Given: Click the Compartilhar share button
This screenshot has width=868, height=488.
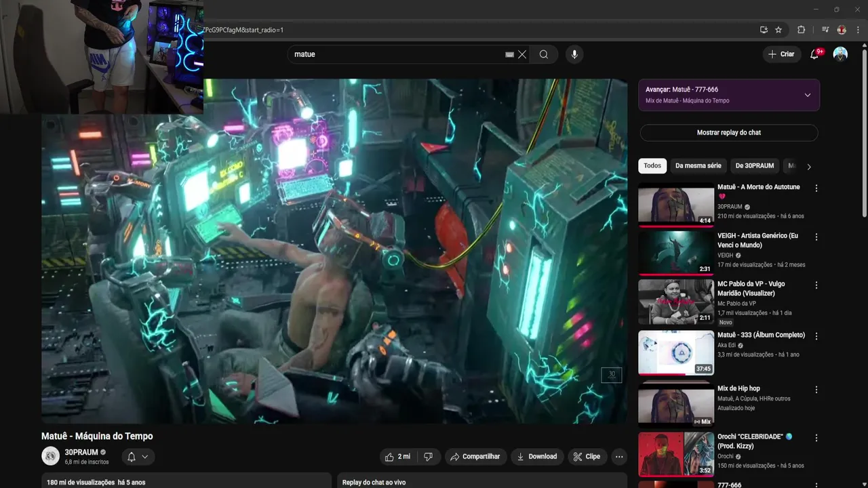Looking at the screenshot, I should [475, 457].
